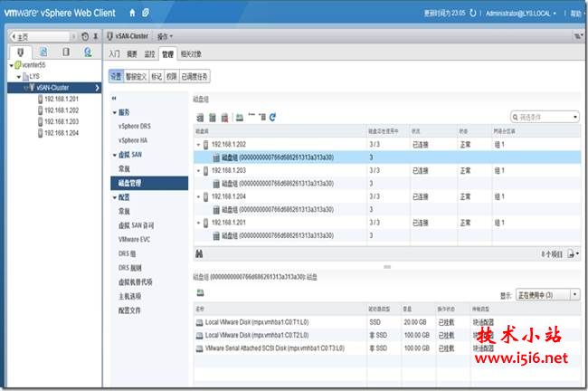Select host 192.168.1.201 in navigator tree
The height and width of the screenshot is (391, 588).
[62, 99]
